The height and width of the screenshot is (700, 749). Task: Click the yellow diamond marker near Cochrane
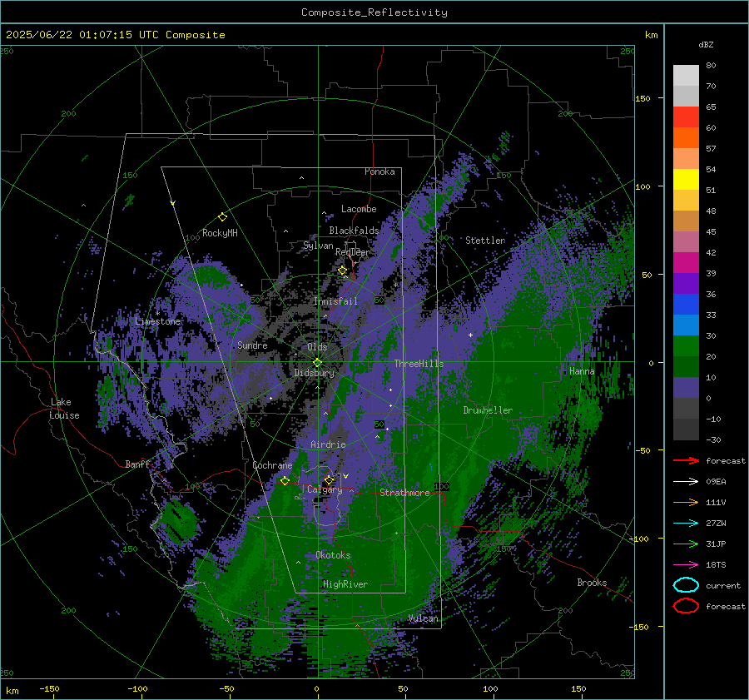(x=285, y=480)
